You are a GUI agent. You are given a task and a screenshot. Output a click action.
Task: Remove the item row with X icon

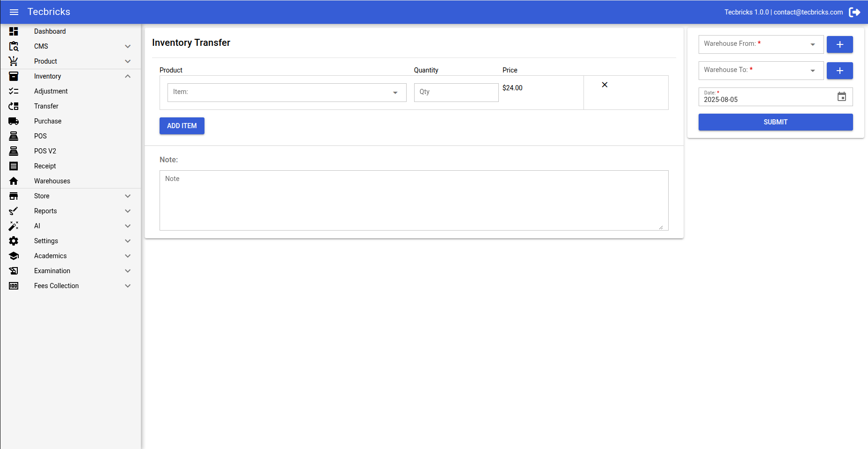click(x=605, y=85)
